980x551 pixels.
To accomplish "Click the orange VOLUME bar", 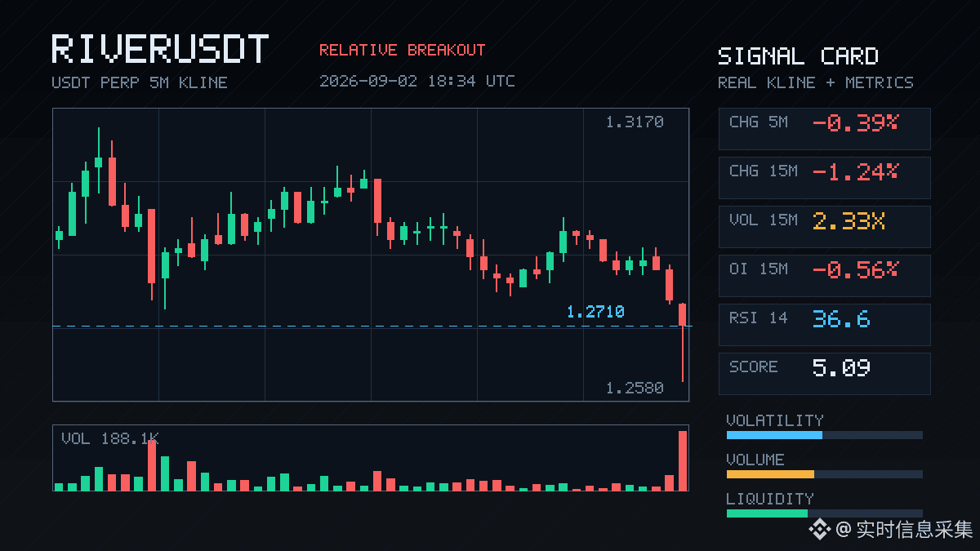I will pos(770,474).
